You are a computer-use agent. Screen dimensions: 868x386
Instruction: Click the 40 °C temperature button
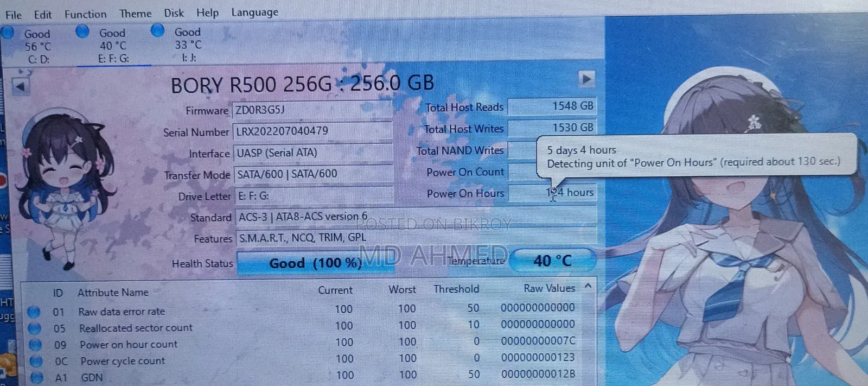point(552,261)
